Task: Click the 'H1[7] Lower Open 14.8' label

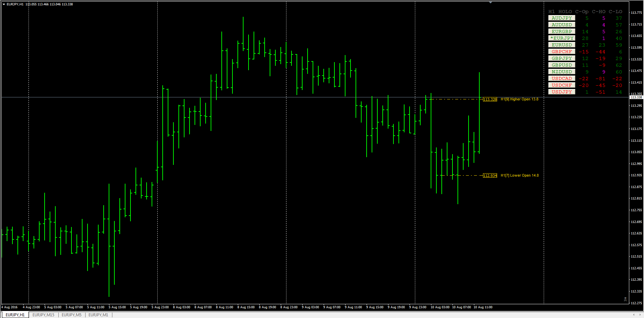Action: [x=520, y=176]
